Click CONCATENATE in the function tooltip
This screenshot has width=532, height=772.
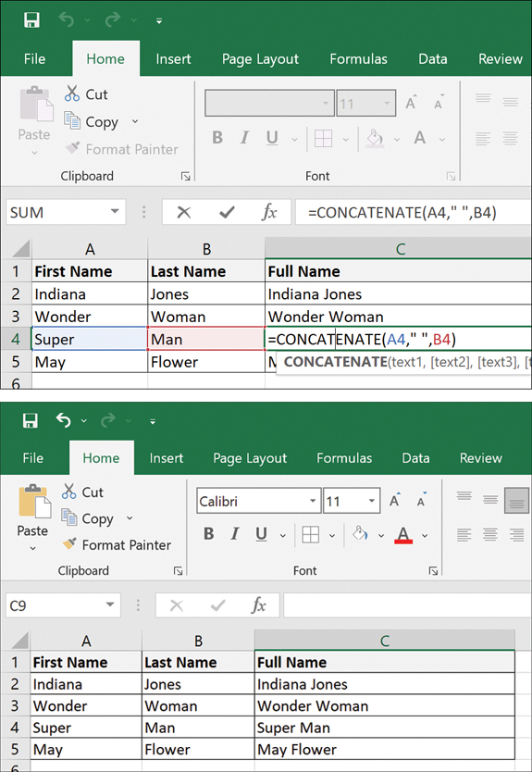335,362
